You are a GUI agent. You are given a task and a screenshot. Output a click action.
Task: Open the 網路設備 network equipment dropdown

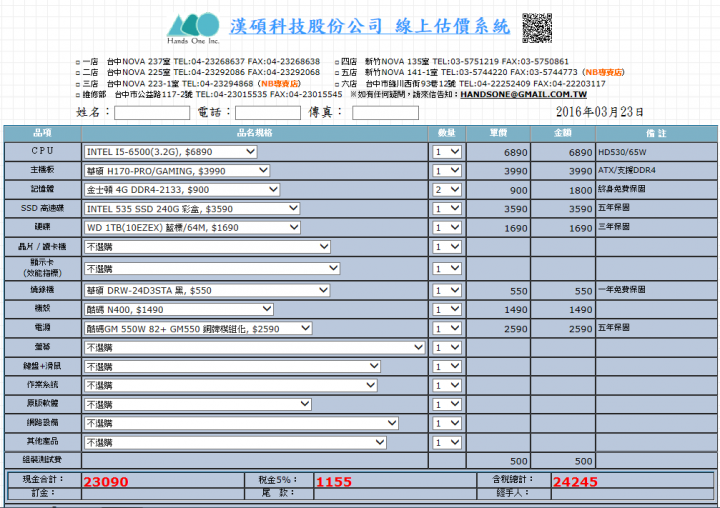pos(241,423)
